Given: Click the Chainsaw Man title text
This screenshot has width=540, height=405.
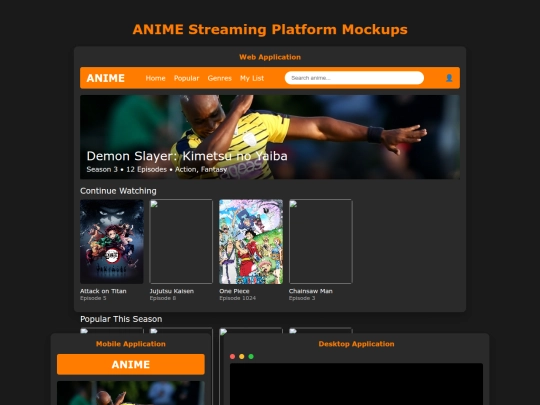Looking at the screenshot, I should (311, 291).
